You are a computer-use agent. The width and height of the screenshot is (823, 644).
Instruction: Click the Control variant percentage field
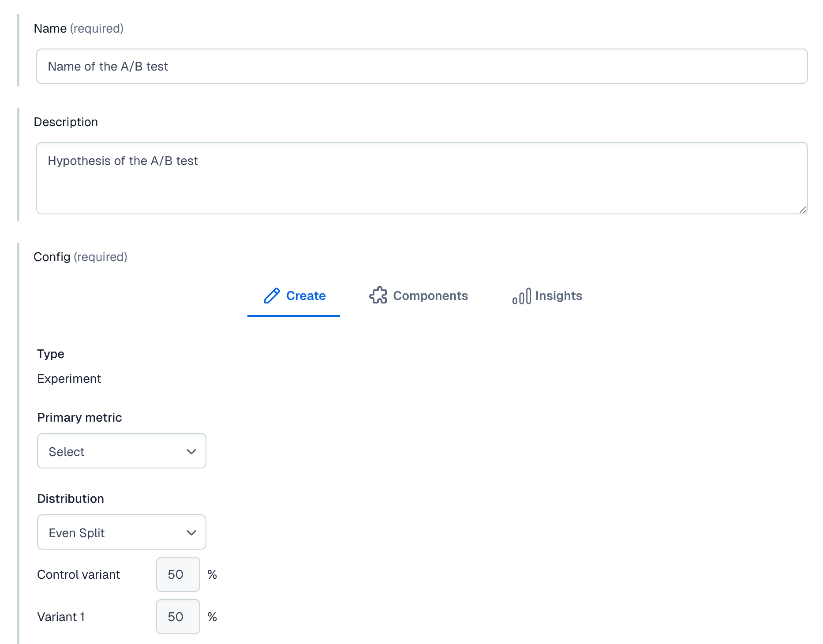pyautogui.click(x=178, y=574)
